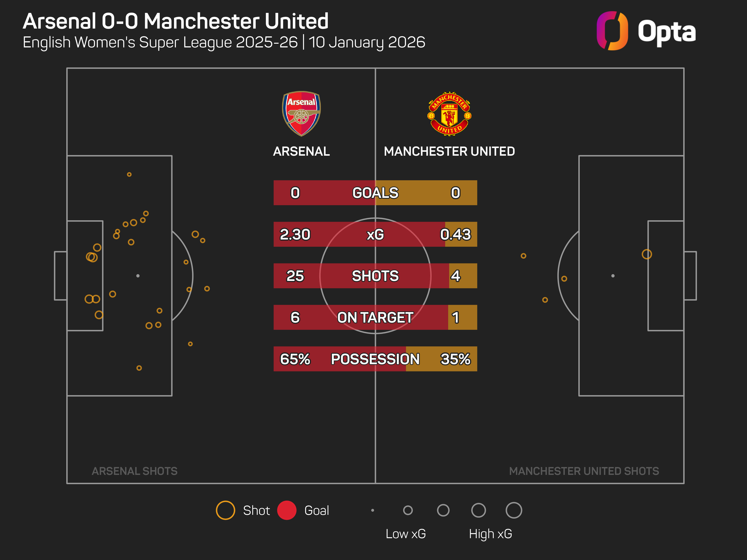The image size is (747, 560).
Task: Click the Arsenal club crest
Action: pyautogui.click(x=301, y=113)
